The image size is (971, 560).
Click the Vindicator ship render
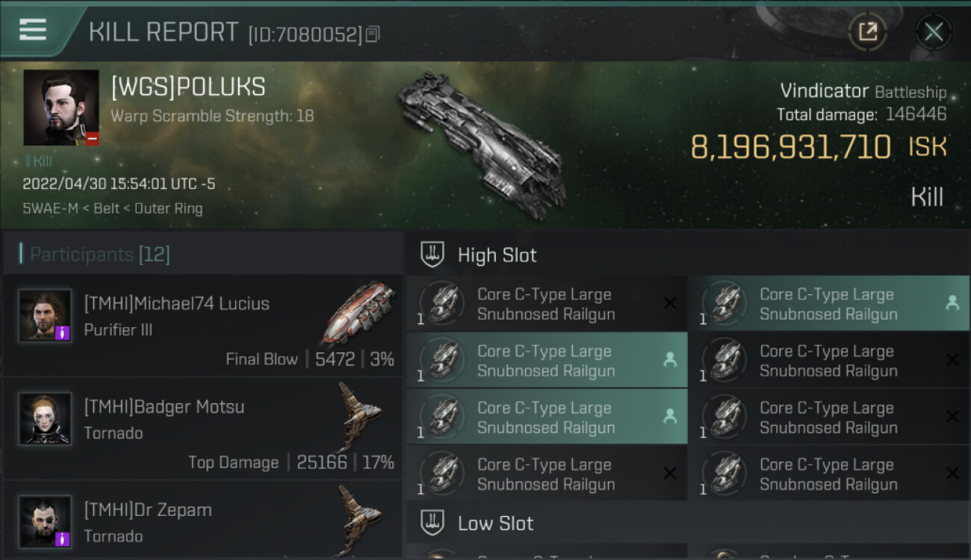[x=482, y=145]
